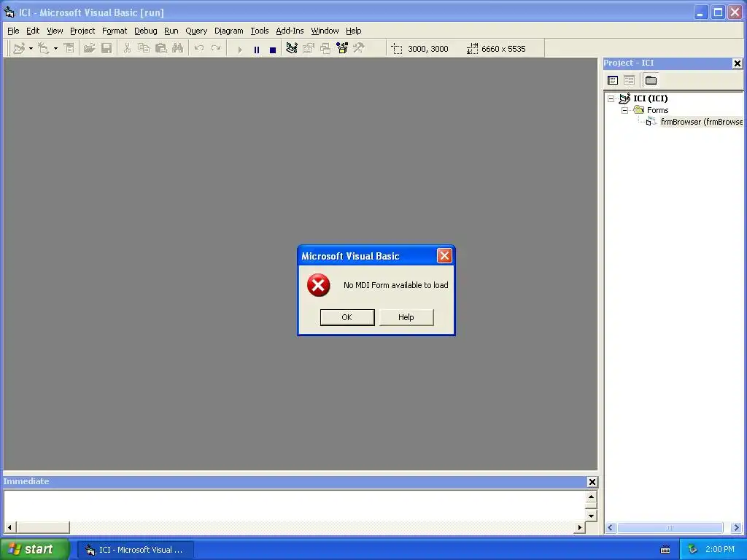
Task: Click the Menu Editor toolbar icon
Action: tap(69, 48)
